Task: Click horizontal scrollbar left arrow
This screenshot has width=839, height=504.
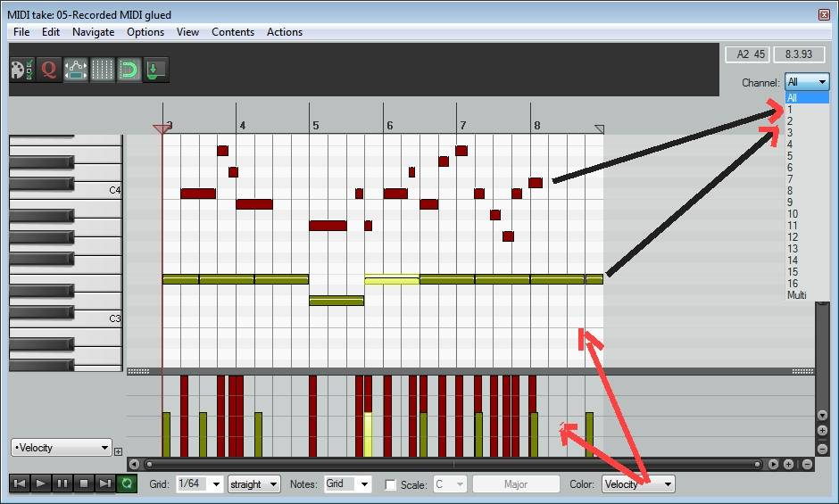Action: [x=134, y=465]
